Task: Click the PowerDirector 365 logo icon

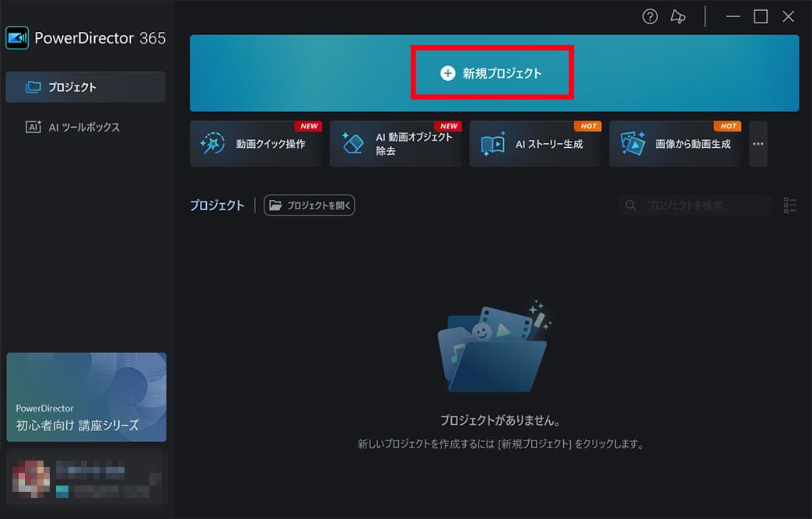Action: (17, 38)
